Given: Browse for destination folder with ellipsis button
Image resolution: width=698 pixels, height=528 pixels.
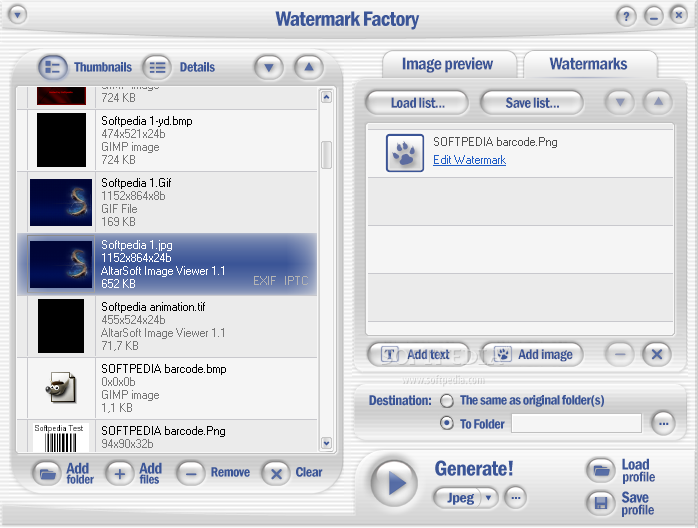Looking at the screenshot, I should click(x=663, y=423).
